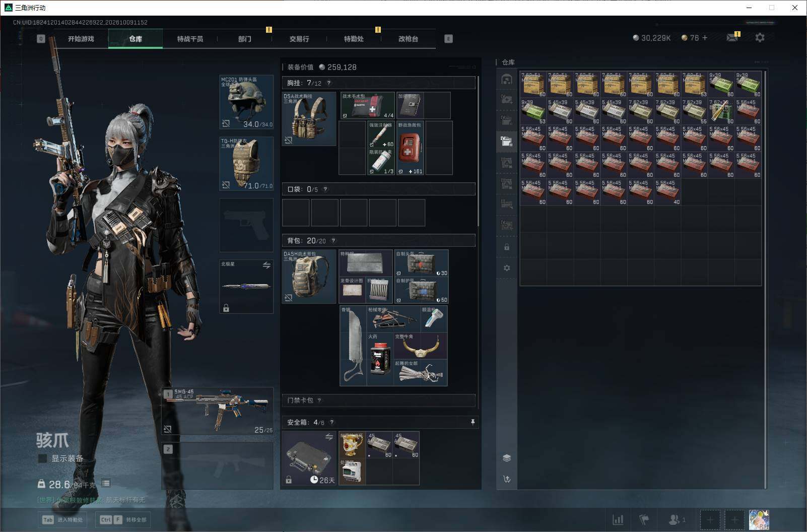Select the TG-H armor vest slot

(246, 164)
